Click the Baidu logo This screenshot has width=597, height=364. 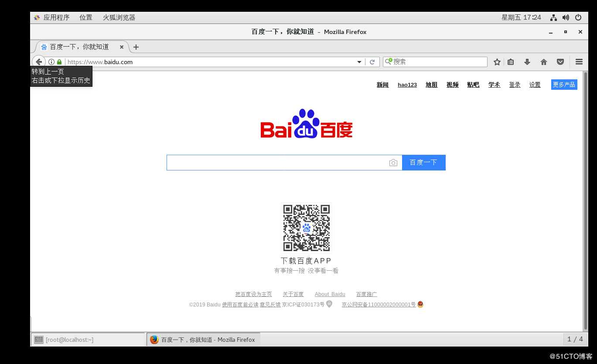306,123
